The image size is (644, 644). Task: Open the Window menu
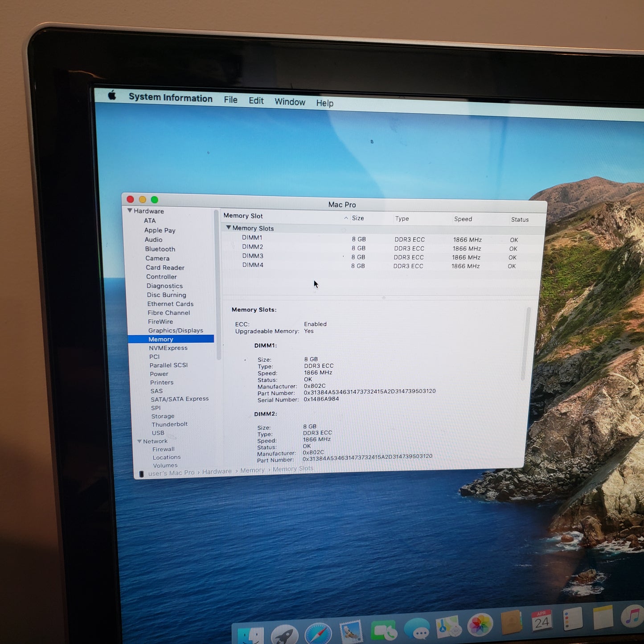click(290, 102)
